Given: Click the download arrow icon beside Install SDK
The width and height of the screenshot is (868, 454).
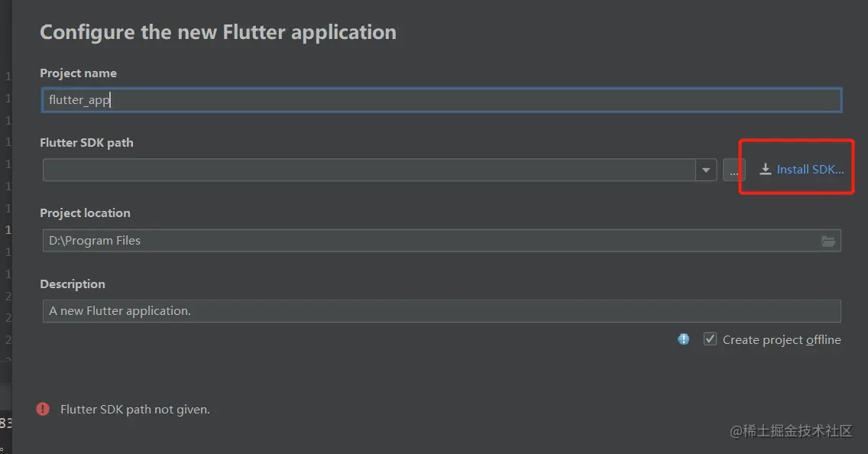Looking at the screenshot, I should coord(765,170).
